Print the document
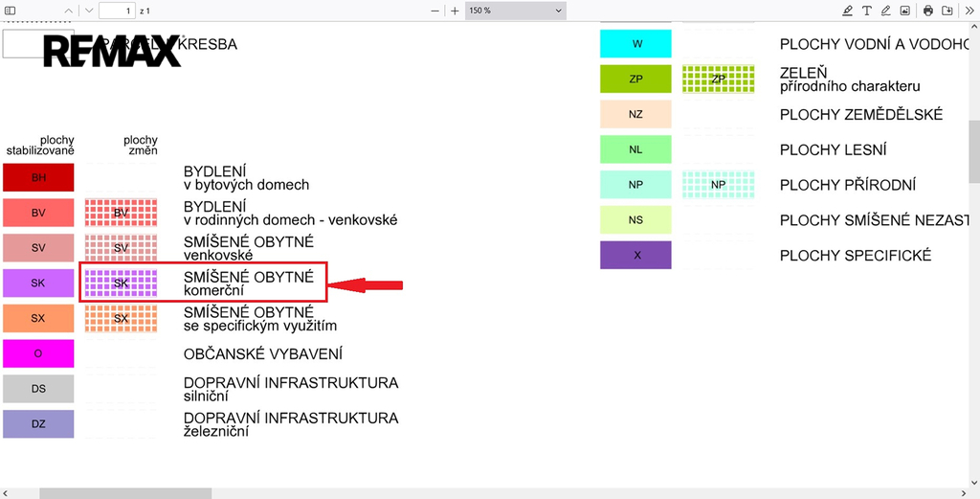Screen dimensions: 980x499 [x=928, y=11]
